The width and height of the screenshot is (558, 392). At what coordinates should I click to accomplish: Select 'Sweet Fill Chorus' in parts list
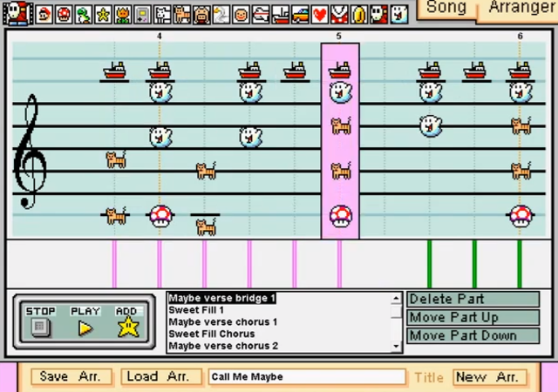(212, 334)
